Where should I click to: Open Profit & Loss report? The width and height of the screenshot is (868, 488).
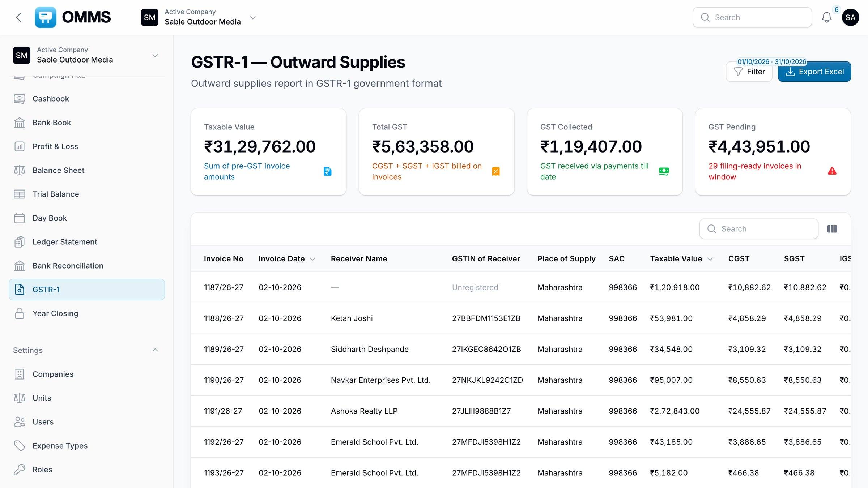coord(87,146)
